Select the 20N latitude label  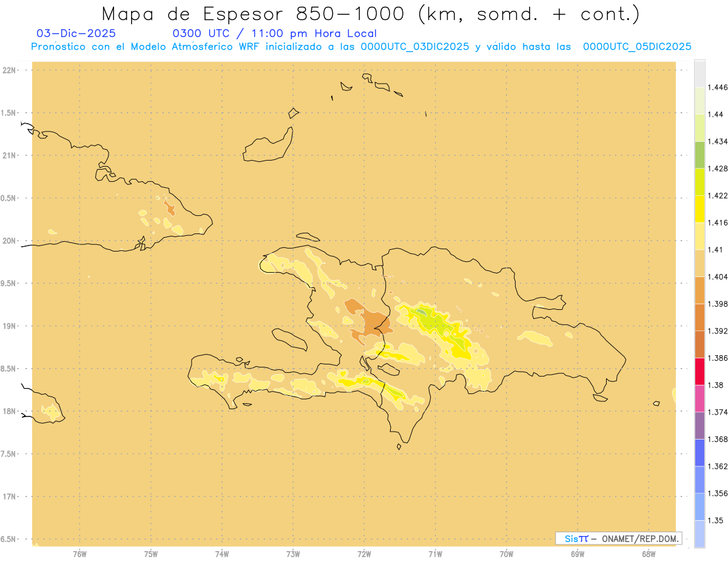[x=10, y=241]
